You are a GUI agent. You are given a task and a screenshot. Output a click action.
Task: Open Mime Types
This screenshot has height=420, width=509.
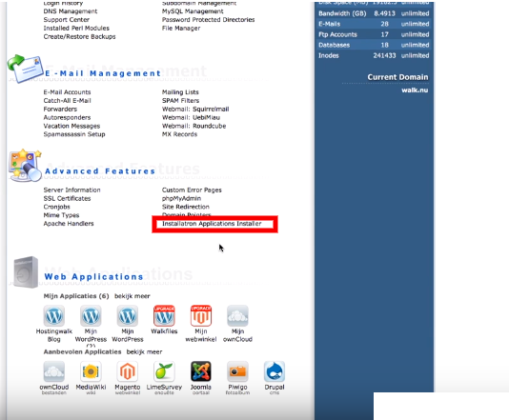click(61, 215)
